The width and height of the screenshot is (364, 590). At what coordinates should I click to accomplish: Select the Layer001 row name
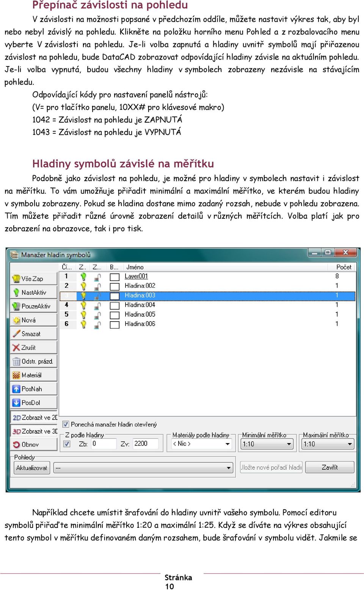click(136, 276)
